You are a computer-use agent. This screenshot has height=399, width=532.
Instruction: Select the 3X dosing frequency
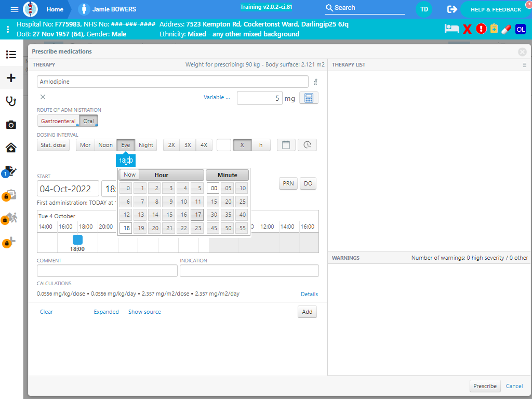point(188,145)
